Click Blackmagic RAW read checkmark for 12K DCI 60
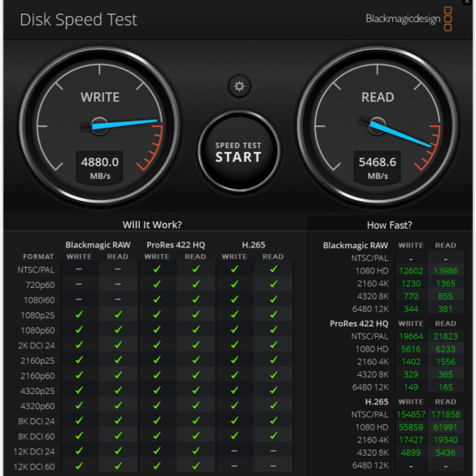This screenshot has width=476, height=476. click(x=118, y=465)
